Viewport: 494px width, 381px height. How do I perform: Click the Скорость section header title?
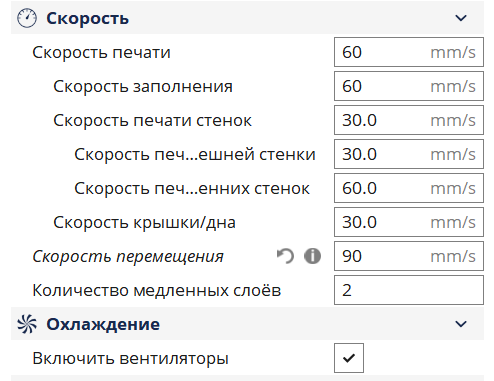87,18
